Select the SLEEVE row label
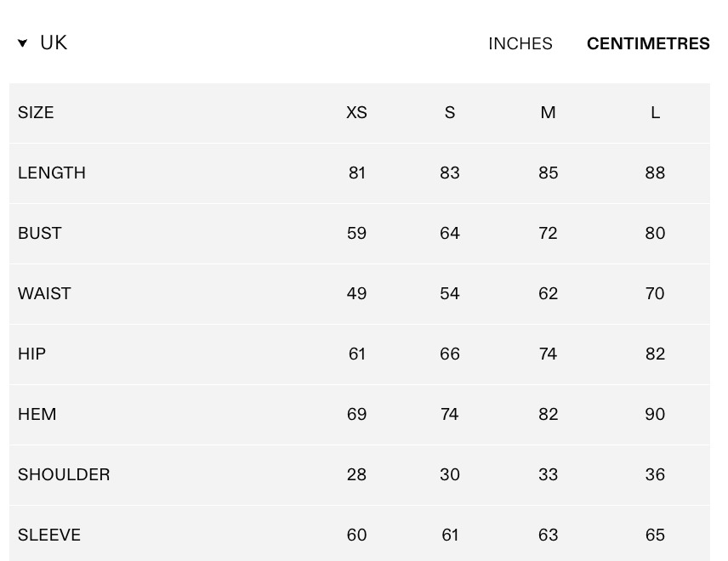 click(x=49, y=535)
